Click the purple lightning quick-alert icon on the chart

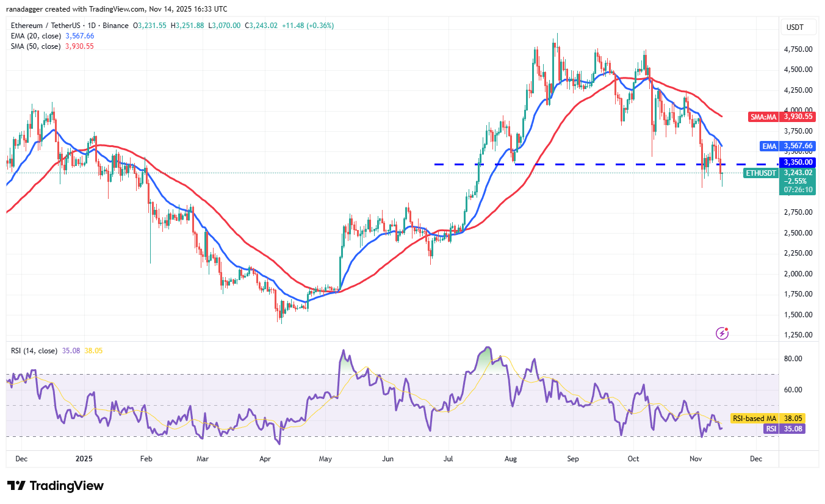point(722,333)
